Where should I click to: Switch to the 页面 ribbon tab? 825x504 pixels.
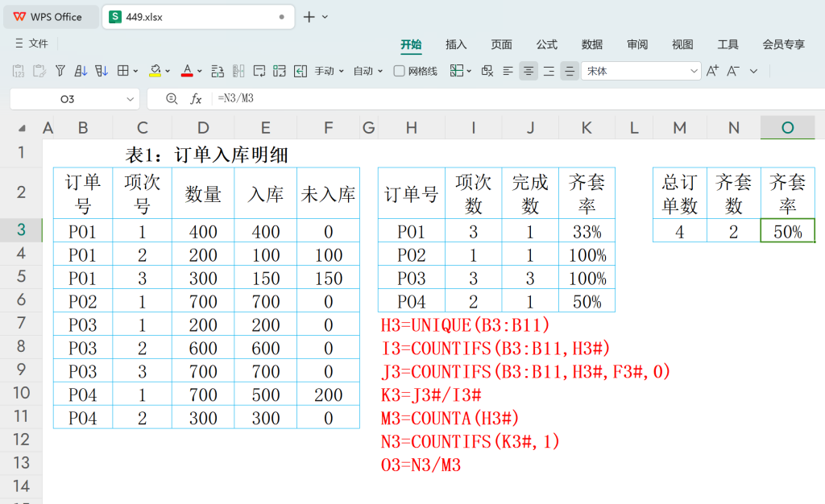tap(501, 44)
